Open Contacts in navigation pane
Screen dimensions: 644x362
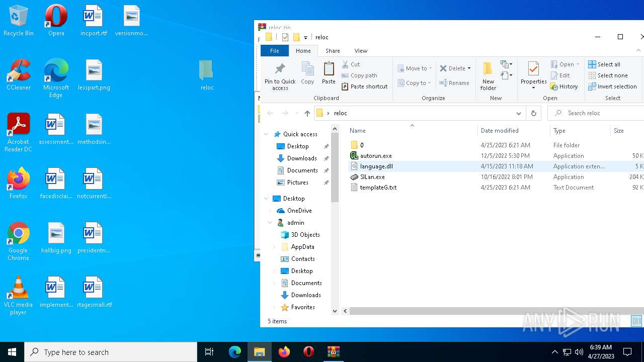click(x=303, y=259)
